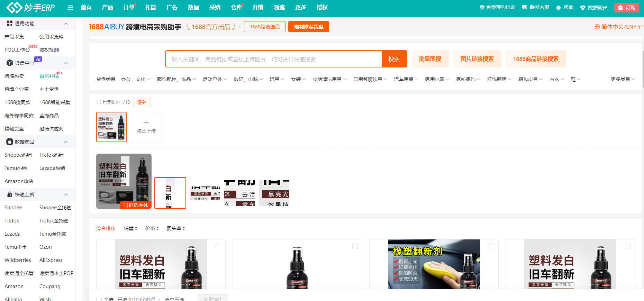Click the 妙手ERP logo
Image resolution: width=644 pixels, height=301 pixels.
[30, 7]
